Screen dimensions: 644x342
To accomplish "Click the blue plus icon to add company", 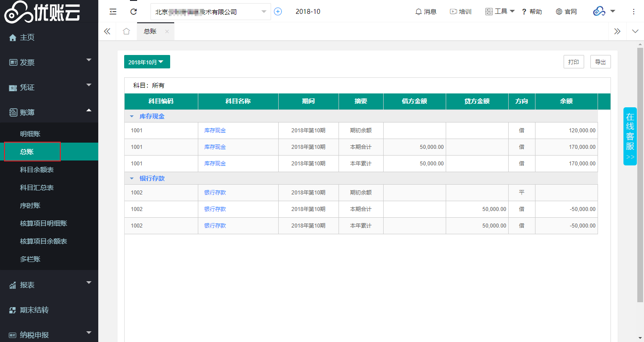I will click(x=278, y=12).
